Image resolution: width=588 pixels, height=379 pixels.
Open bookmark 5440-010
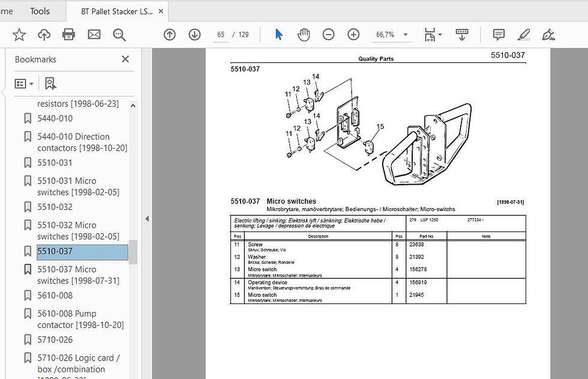click(55, 119)
